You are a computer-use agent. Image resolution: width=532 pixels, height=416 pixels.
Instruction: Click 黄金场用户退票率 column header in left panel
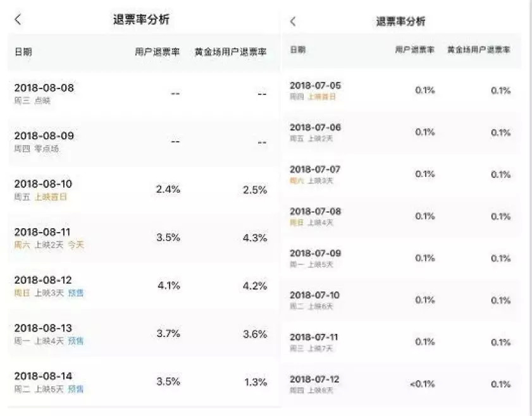(231, 52)
